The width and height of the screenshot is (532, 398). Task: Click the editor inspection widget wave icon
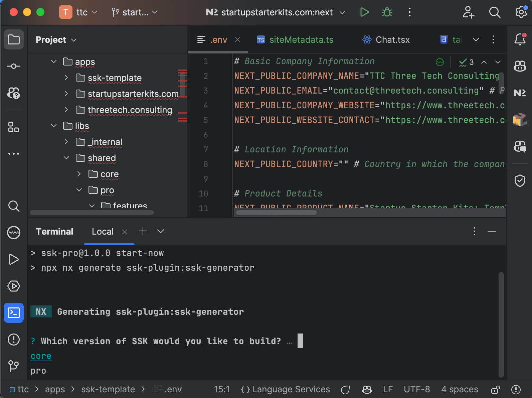440,62
